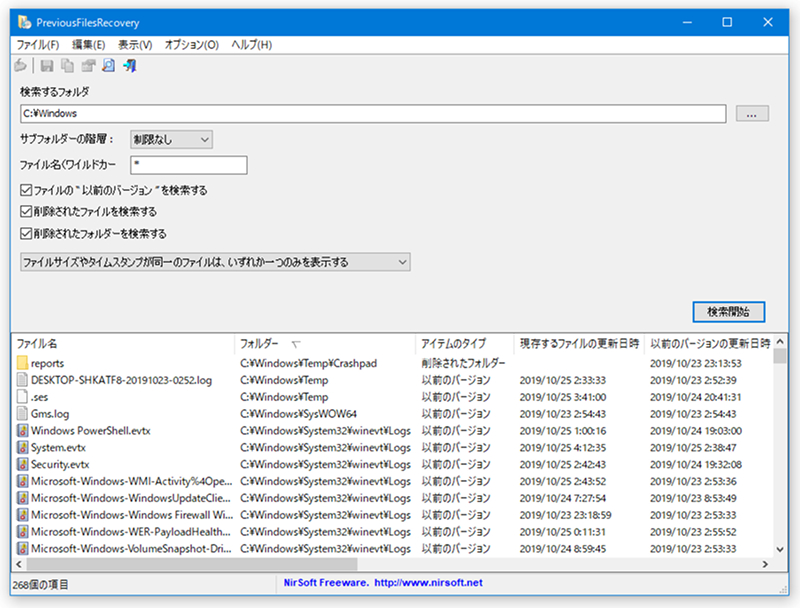
Task: Click the .ses file icon
Action: point(22,397)
